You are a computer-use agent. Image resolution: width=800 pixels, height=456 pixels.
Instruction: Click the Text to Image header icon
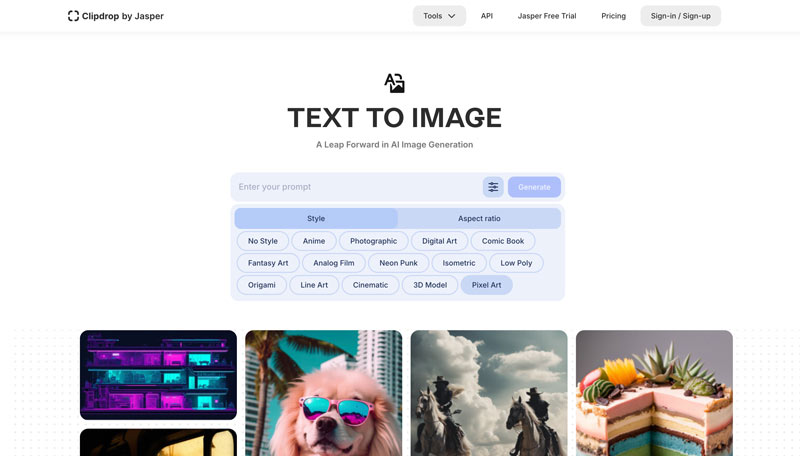click(394, 83)
